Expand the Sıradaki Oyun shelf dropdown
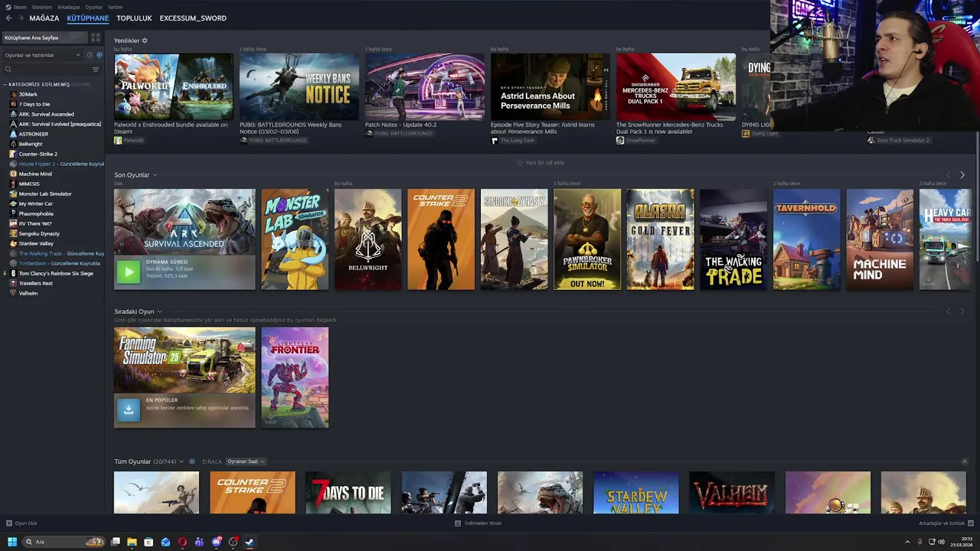Viewport: 980px width, 551px height. pos(159,311)
